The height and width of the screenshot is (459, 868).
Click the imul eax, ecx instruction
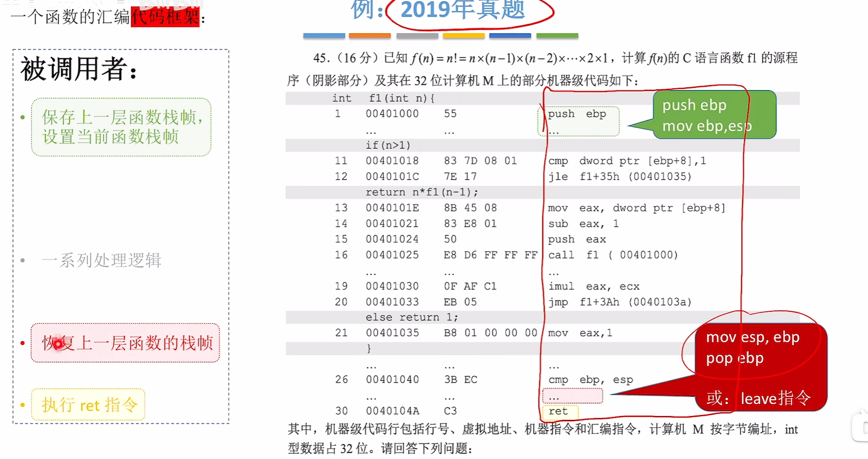pos(594,286)
